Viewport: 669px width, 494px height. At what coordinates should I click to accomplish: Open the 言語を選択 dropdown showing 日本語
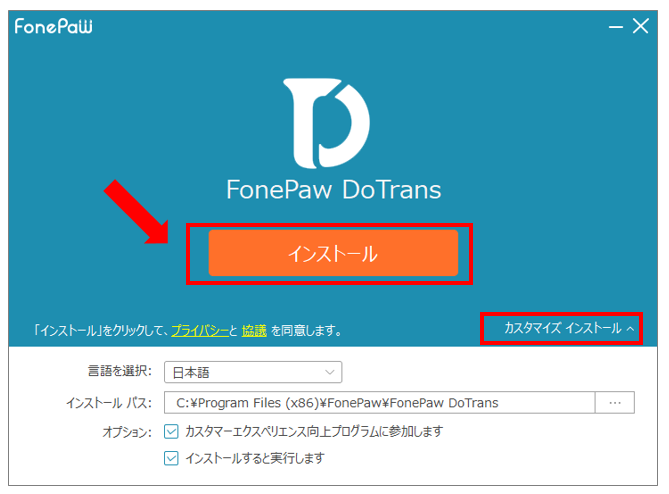click(x=253, y=372)
